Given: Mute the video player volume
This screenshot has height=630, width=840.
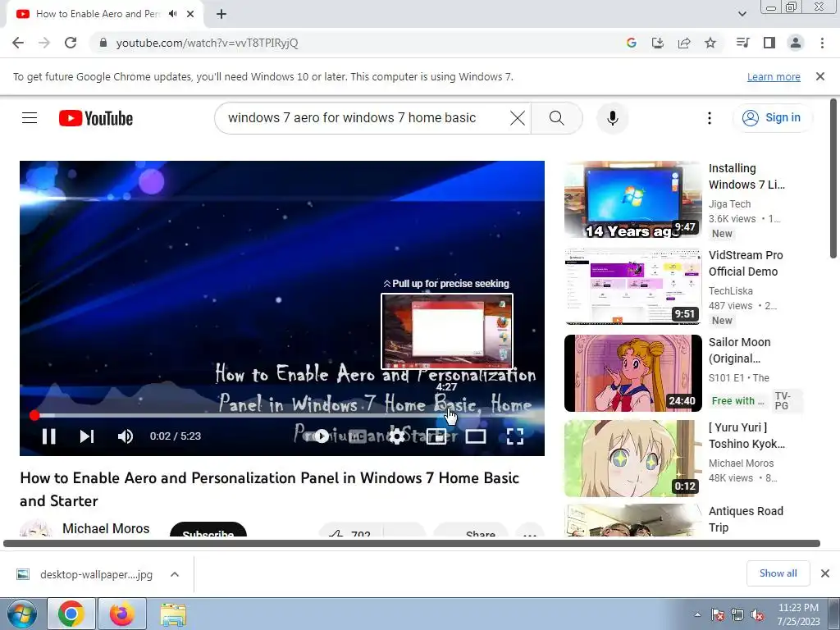Looking at the screenshot, I should point(126,436).
